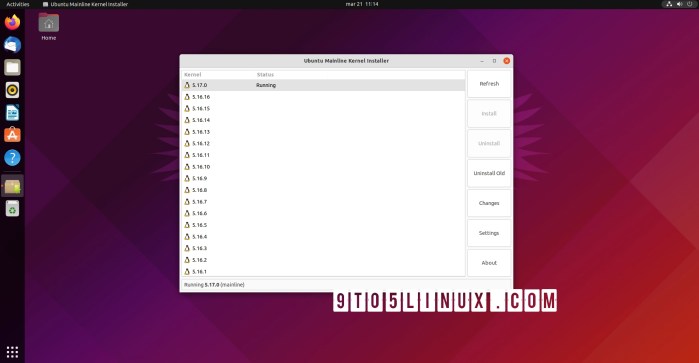Open Ubuntu Software from the dock

pos(12,135)
